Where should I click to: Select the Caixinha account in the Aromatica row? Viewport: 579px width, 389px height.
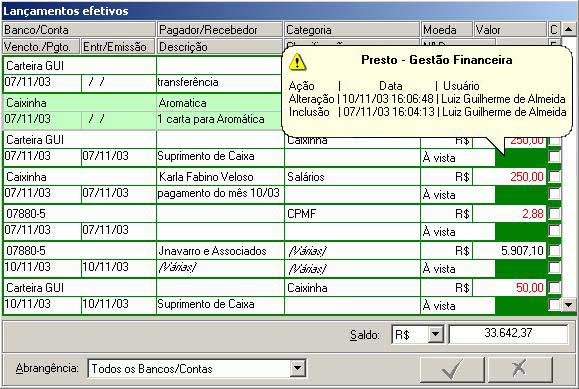[80, 103]
